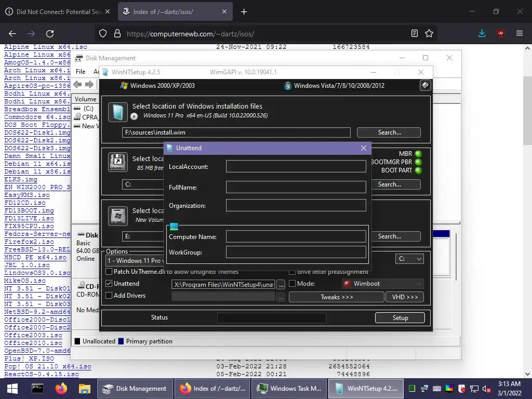Uncheck the Unattend checkbox
The height and width of the screenshot is (399, 532).
109,283
